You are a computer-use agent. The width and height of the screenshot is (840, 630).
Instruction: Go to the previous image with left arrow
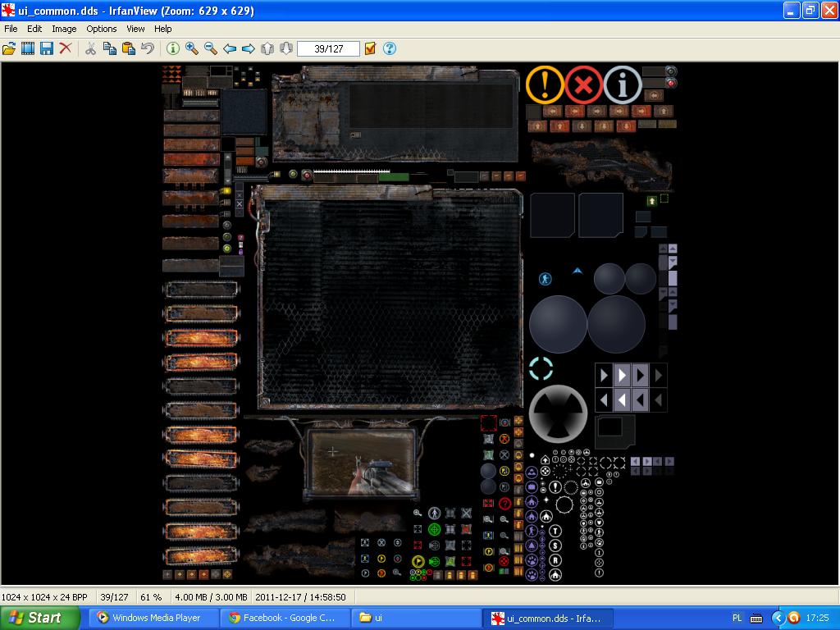pyautogui.click(x=230, y=48)
